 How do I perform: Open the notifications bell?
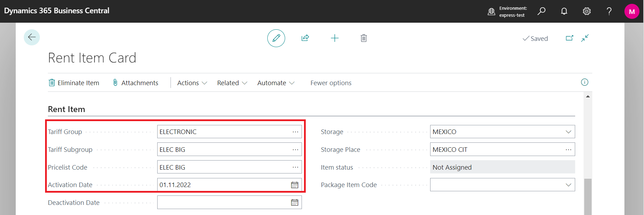[564, 11]
